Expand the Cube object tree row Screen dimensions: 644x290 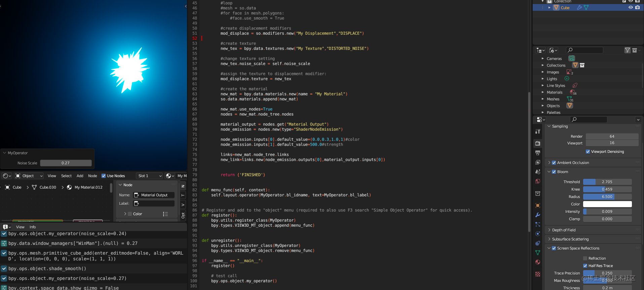(x=549, y=7)
